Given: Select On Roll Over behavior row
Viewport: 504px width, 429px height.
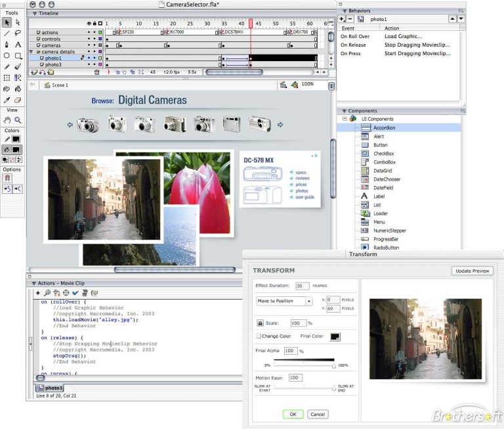Looking at the screenshot, I should click(398, 36).
